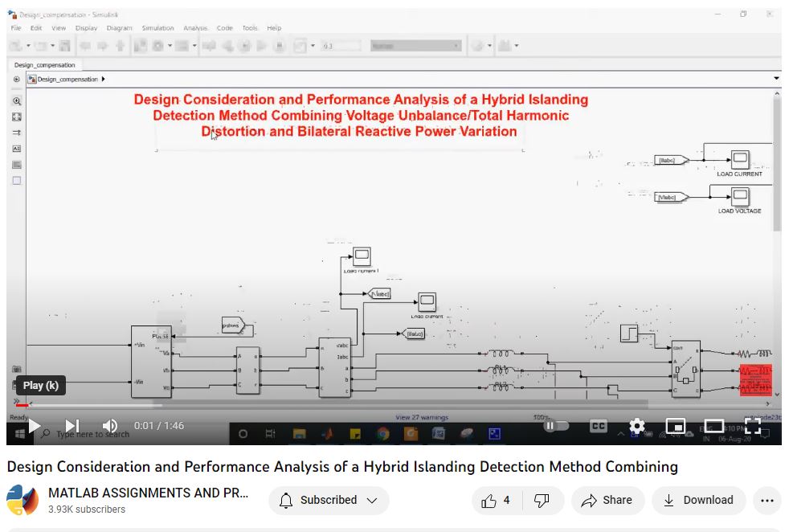This screenshot has width=789, height=532.
Task: Skip to the next video
Action: [x=72, y=426]
